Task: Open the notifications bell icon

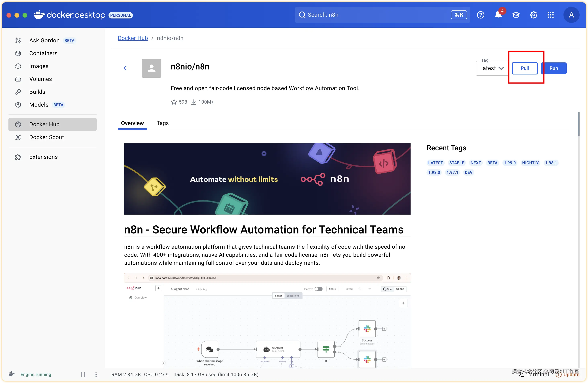Action: point(498,15)
